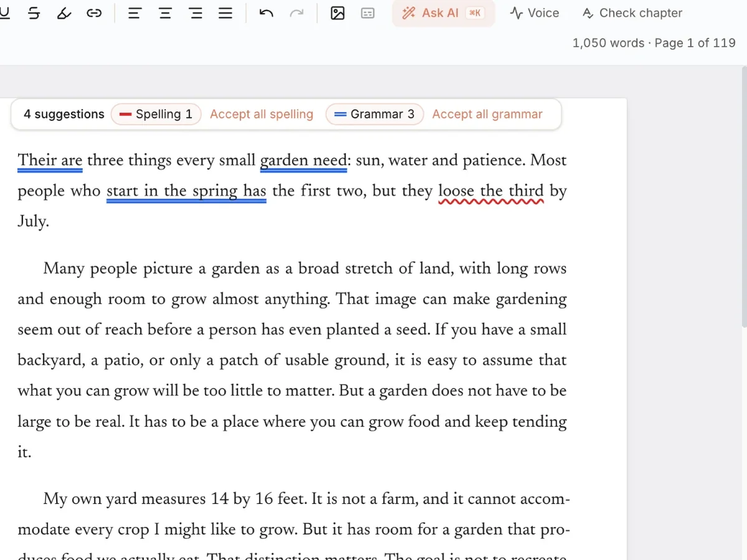Accept all spelling suggestions
Viewport: 747px width, 560px height.
click(261, 114)
